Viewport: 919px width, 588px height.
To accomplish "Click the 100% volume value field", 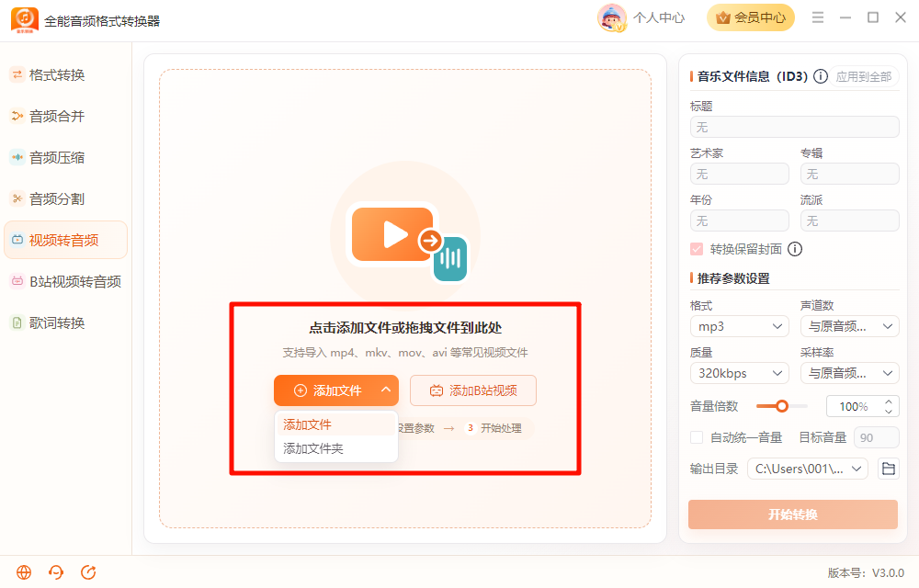I will point(854,406).
